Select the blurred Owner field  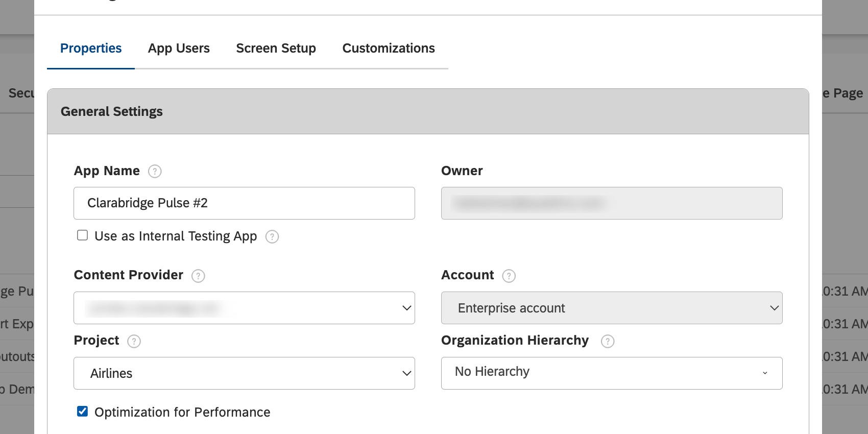[x=612, y=203]
